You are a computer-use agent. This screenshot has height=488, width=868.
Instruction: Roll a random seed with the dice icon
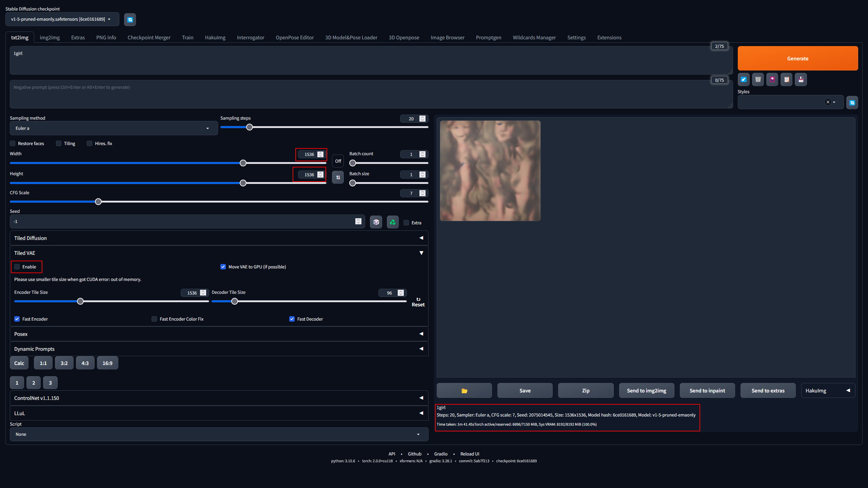pos(376,222)
